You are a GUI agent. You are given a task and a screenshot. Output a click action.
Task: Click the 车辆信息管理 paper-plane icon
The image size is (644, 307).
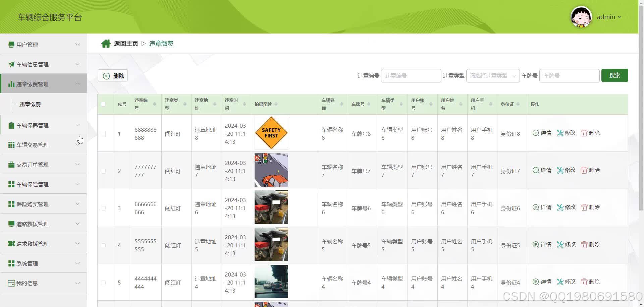click(x=11, y=64)
